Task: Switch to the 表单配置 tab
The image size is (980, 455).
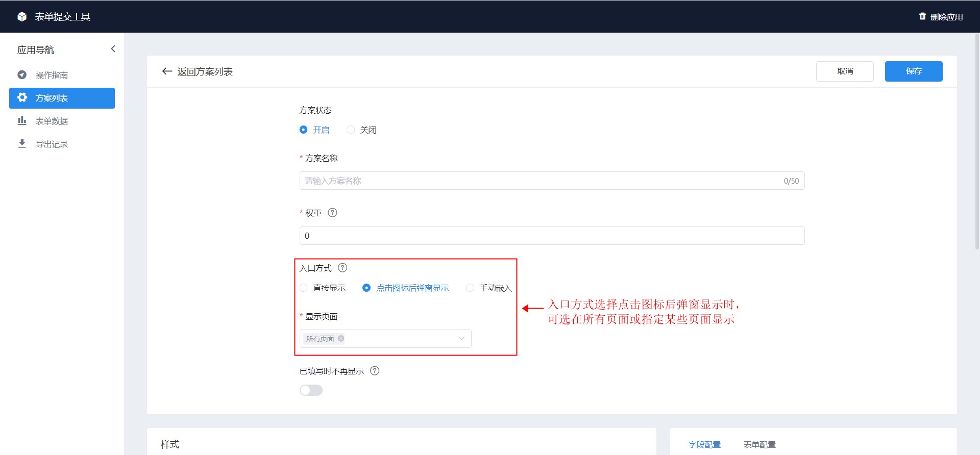Action: (759, 444)
